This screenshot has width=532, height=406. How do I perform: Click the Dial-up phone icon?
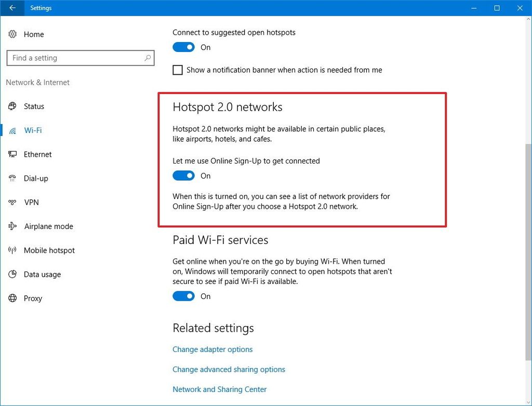(x=12, y=178)
